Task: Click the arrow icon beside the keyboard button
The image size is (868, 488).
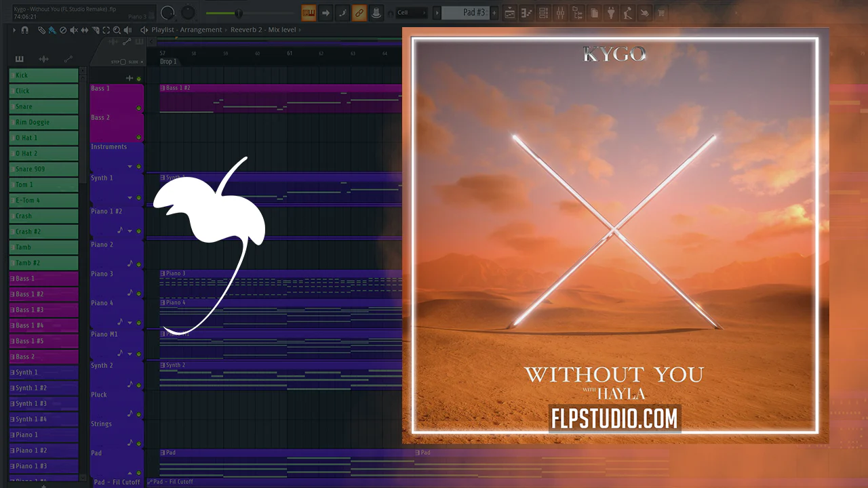Action: point(325,13)
